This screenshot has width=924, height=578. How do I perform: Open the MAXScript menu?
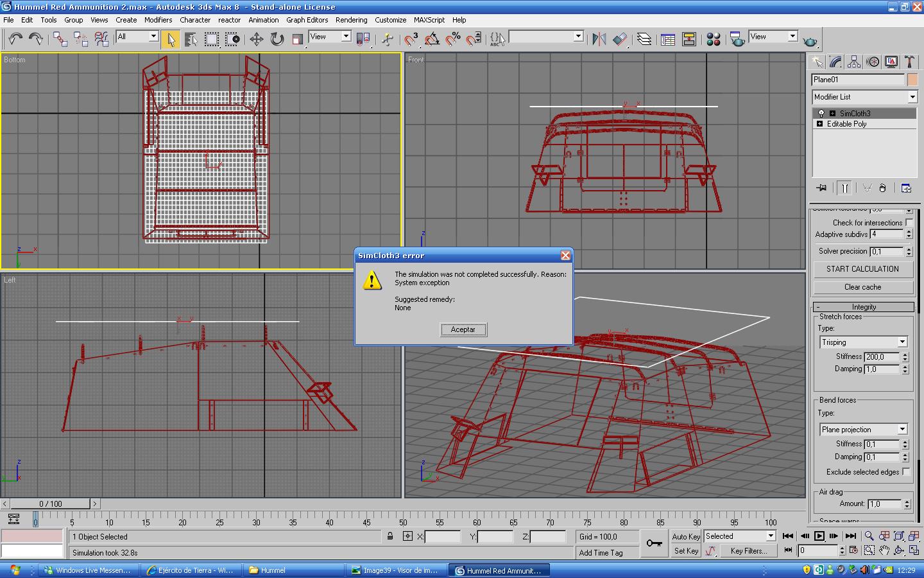pos(429,20)
